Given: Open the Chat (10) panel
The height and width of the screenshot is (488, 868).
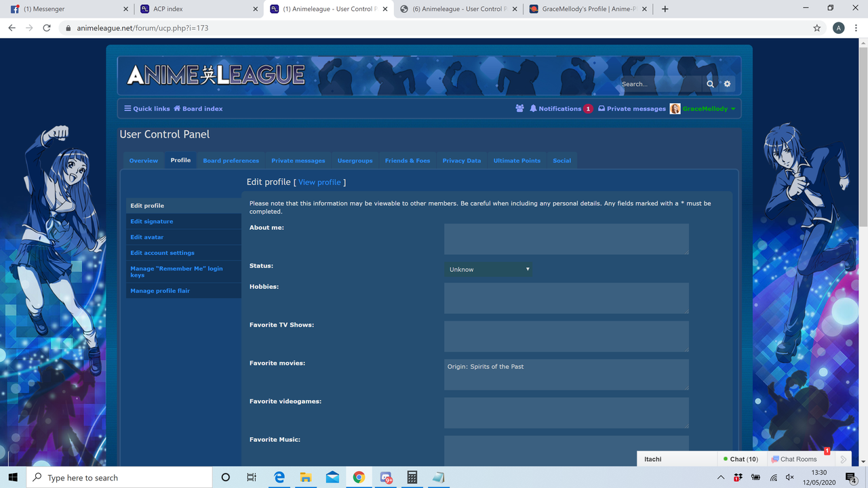Looking at the screenshot, I should coord(741,459).
